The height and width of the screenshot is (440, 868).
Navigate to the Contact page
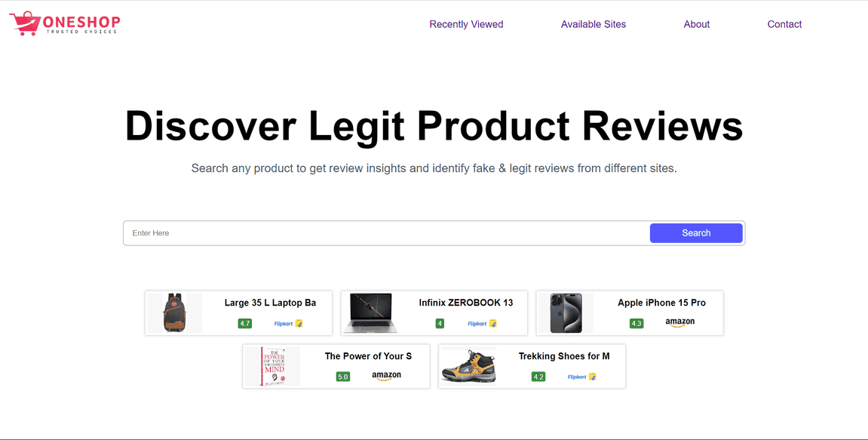click(784, 24)
